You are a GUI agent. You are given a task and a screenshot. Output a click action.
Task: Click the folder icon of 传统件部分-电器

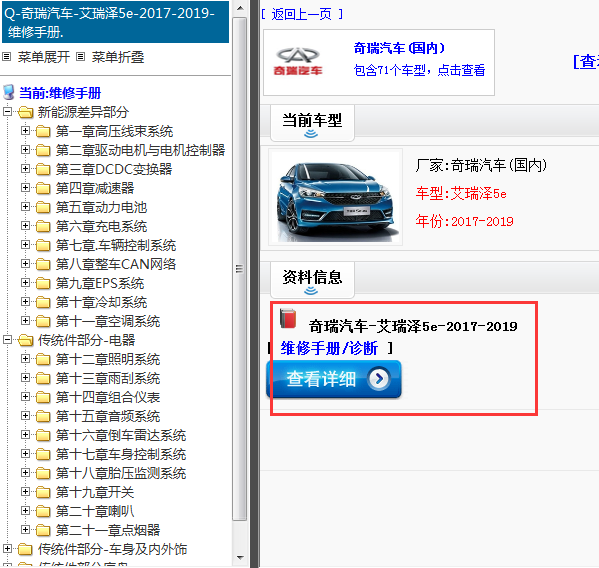(x=26, y=340)
